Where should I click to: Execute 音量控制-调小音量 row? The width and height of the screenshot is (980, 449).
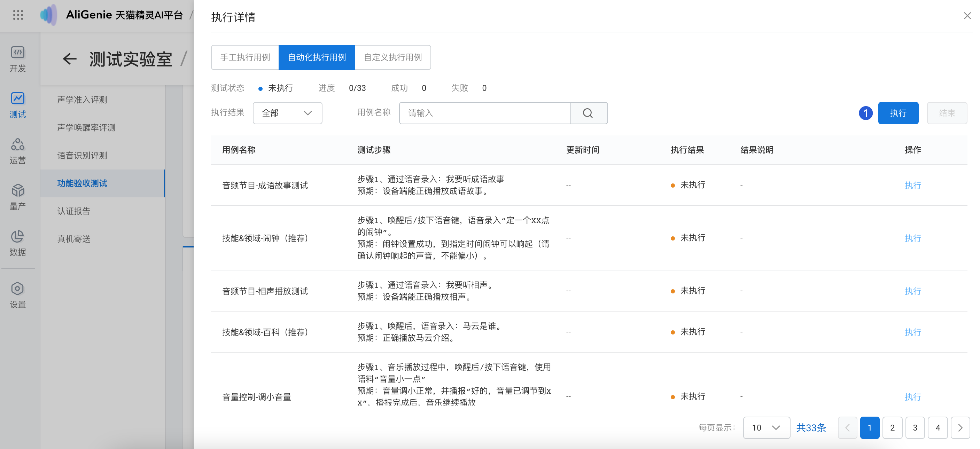[x=913, y=396]
